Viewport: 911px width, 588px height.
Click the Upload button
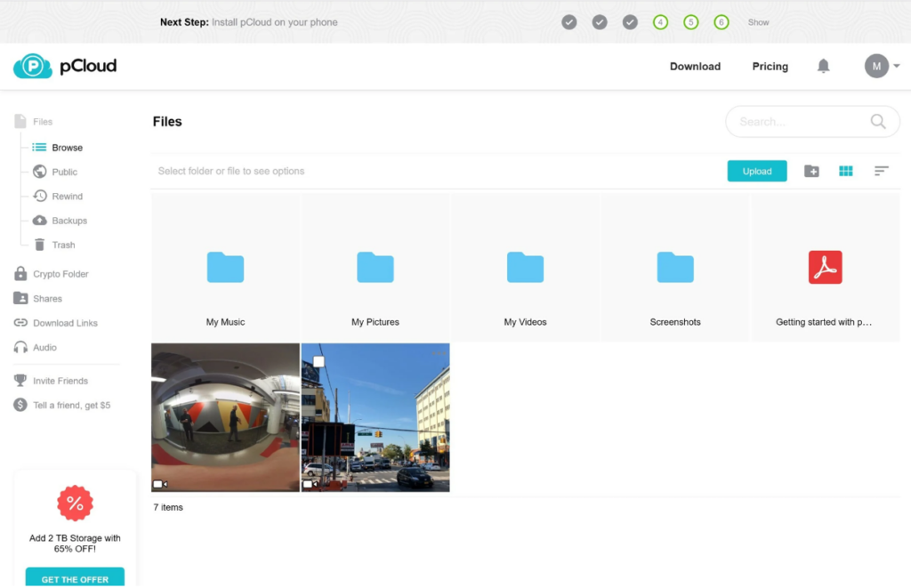[756, 170]
